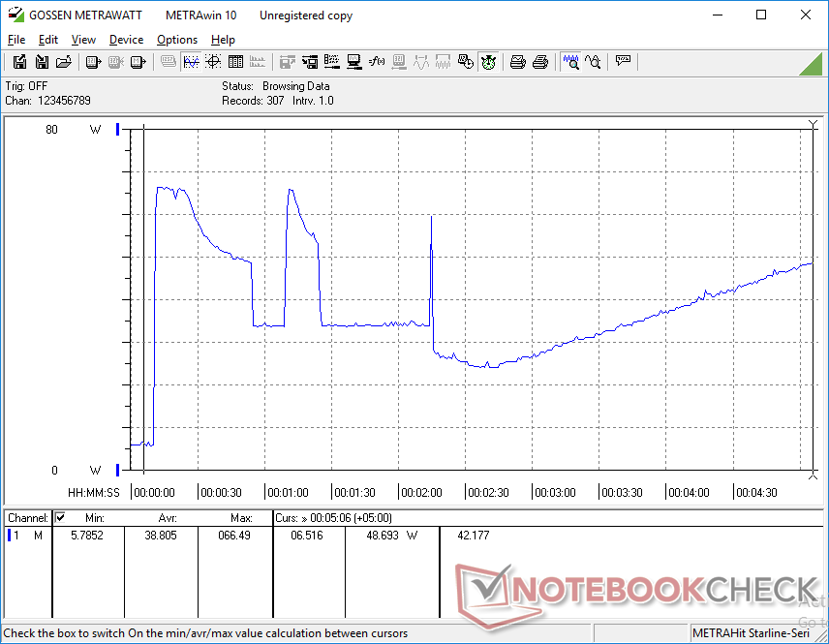Screen dimensions: 829x644
Task: Select the XY crosshair chart view
Action: [x=213, y=62]
